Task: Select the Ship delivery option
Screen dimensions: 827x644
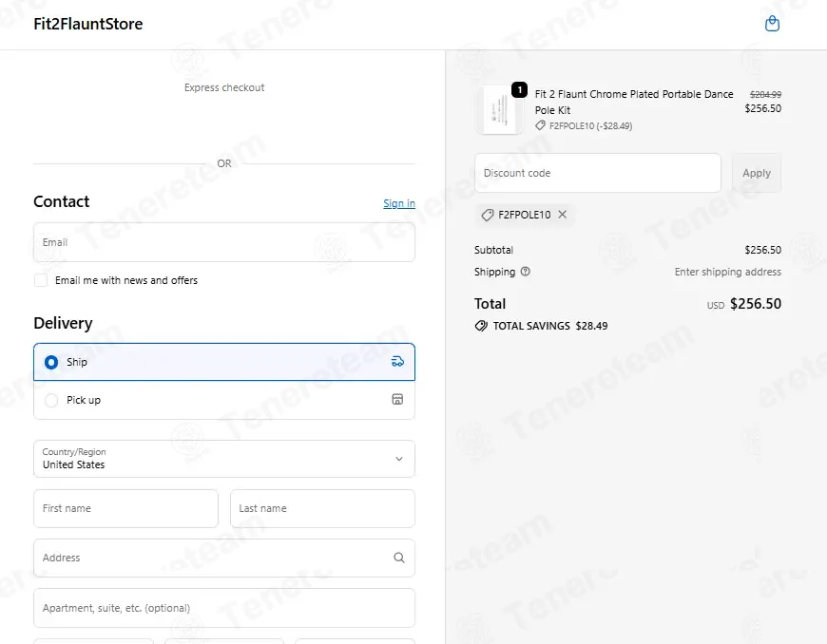Action: tap(51, 362)
